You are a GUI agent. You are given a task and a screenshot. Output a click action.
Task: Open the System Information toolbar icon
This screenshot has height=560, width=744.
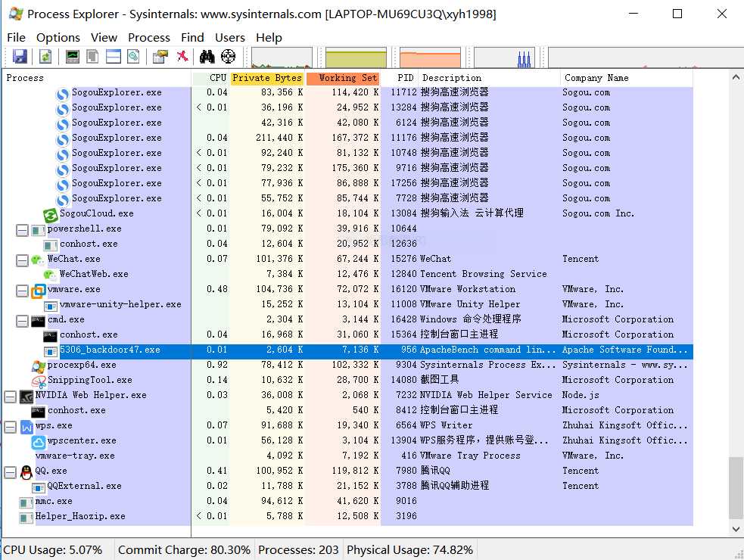pyautogui.click(x=73, y=57)
